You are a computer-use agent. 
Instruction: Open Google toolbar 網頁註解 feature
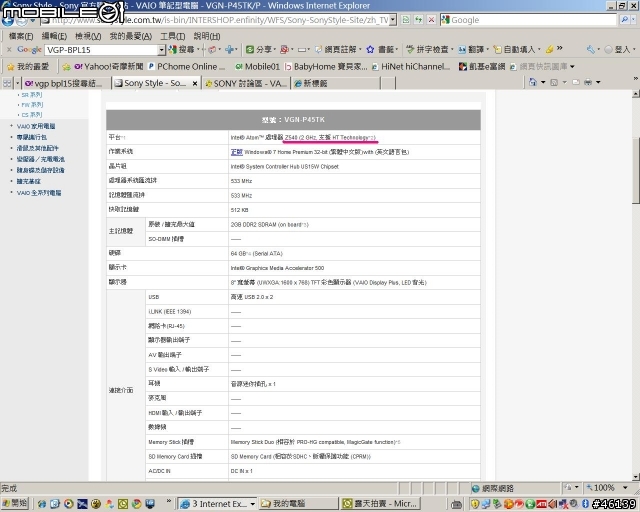tap(336, 50)
